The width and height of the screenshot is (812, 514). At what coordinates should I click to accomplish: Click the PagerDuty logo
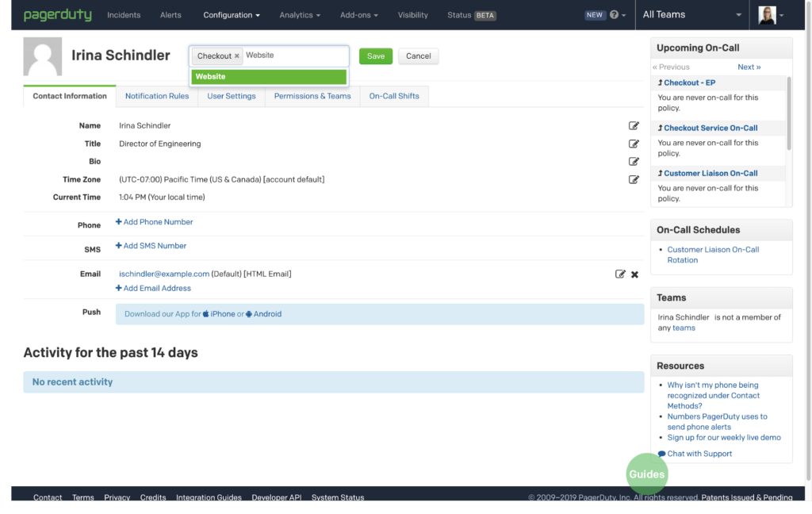coord(57,15)
